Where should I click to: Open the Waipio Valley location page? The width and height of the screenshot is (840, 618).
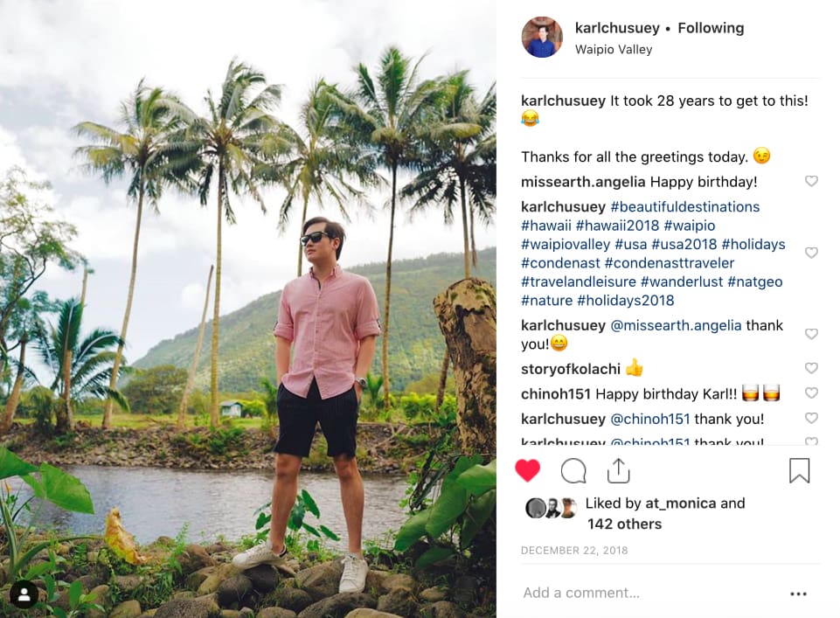point(614,49)
